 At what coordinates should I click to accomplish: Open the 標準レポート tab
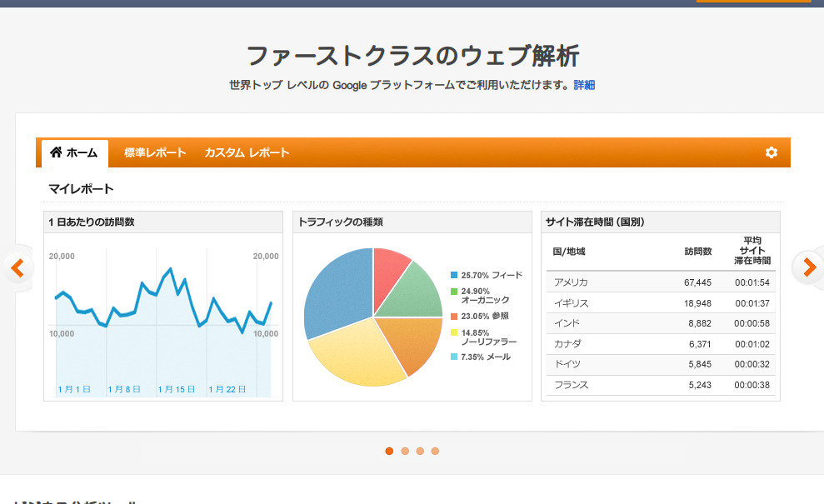(x=155, y=152)
